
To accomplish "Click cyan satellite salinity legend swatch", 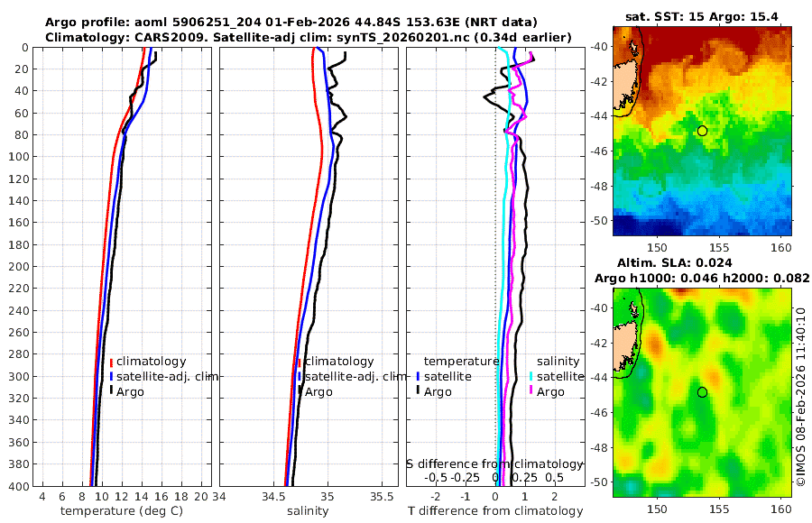I will tap(531, 377).
